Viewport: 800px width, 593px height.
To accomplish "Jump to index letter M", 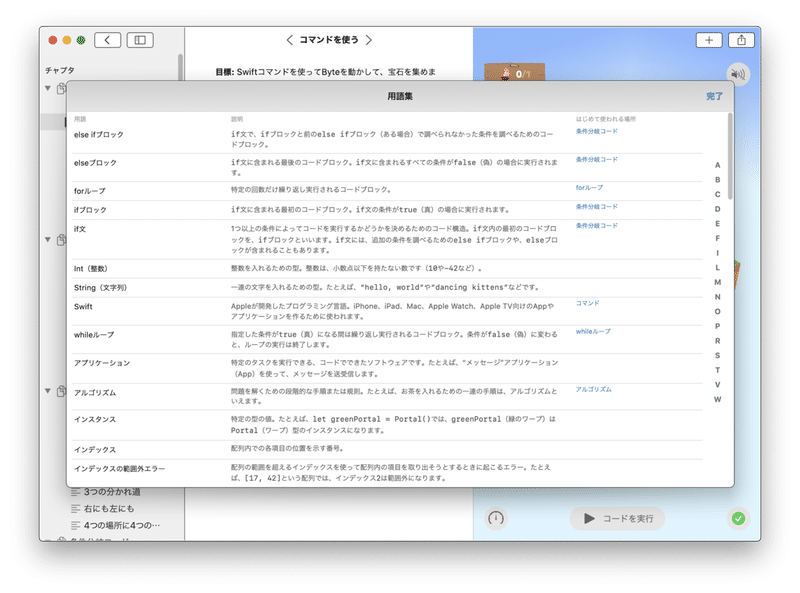I will [717, 282].
